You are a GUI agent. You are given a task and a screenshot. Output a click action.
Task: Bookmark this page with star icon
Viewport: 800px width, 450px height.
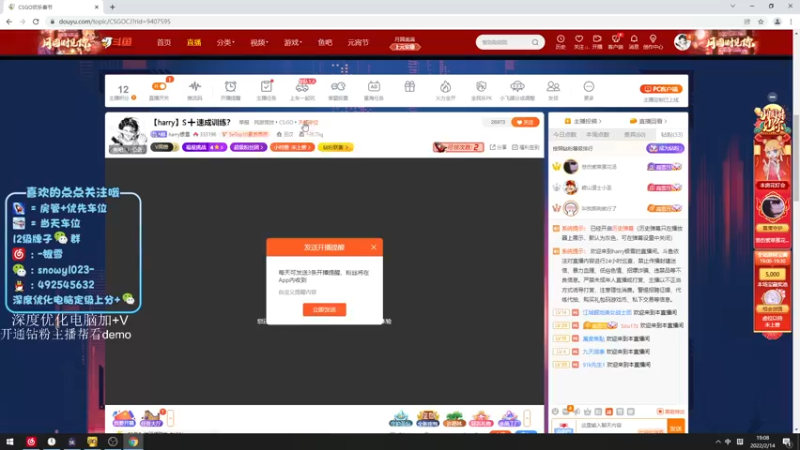pyautogui.click(x=761, y=21)
